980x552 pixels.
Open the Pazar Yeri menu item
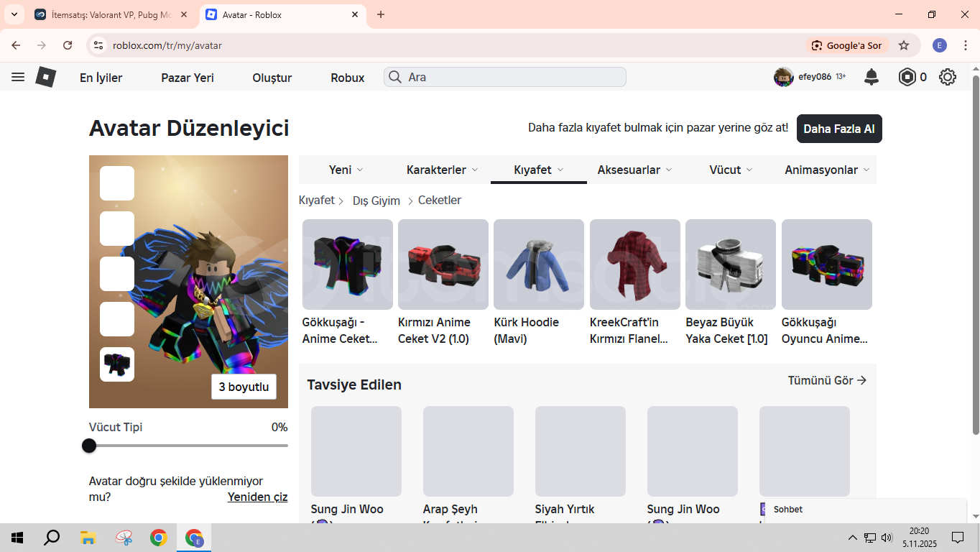tap(188, 78)
